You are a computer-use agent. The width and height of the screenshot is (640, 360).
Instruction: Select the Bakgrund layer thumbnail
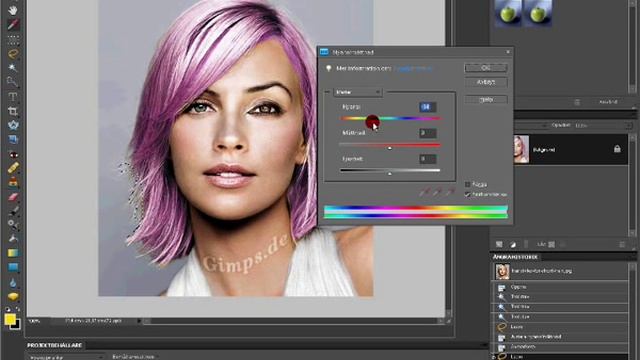click(521, 149)
